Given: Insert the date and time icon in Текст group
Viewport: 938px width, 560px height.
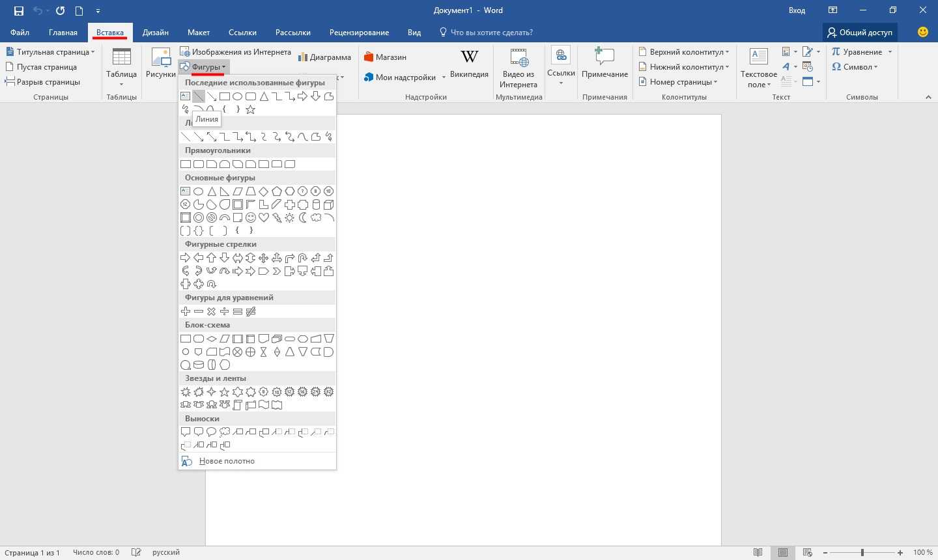Looking at the screenshot, I should click(x=808, y=67).
